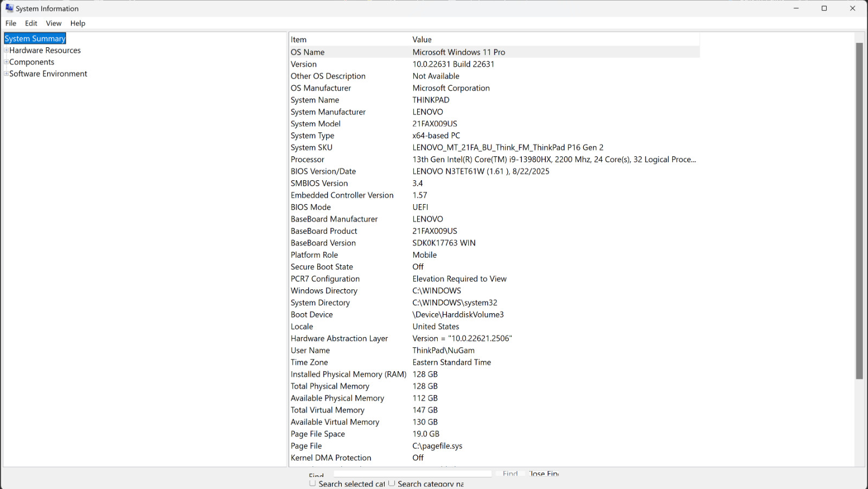This screenshot has width=868, height=489.
Task: Maximize the System Information window
Action: tap(824, 8)
